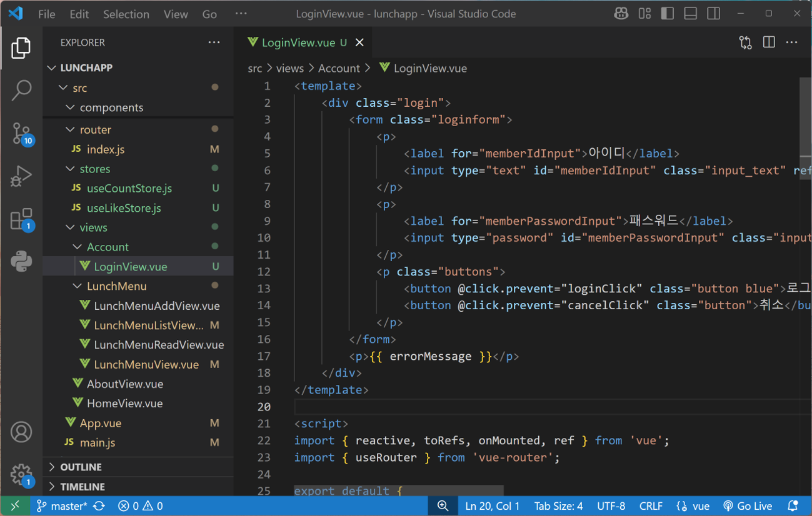Open the Go menu
This screenshot has height=516, width=812.
click(210, 14)
